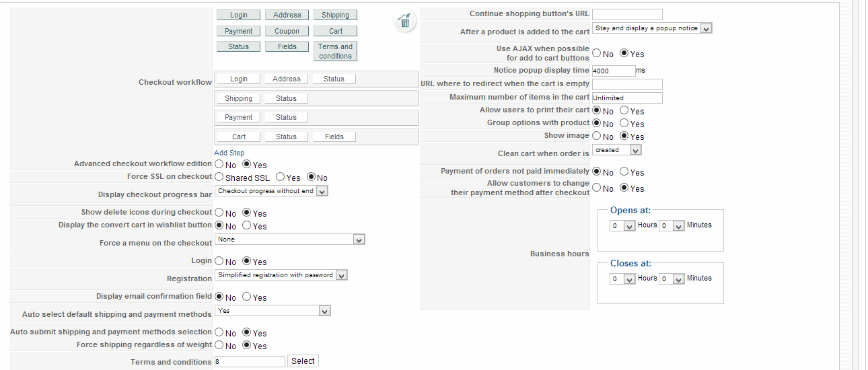This screenshot has width=868, height=370.
Task: Click the Add Step link
Action: (x=229, y=153)
